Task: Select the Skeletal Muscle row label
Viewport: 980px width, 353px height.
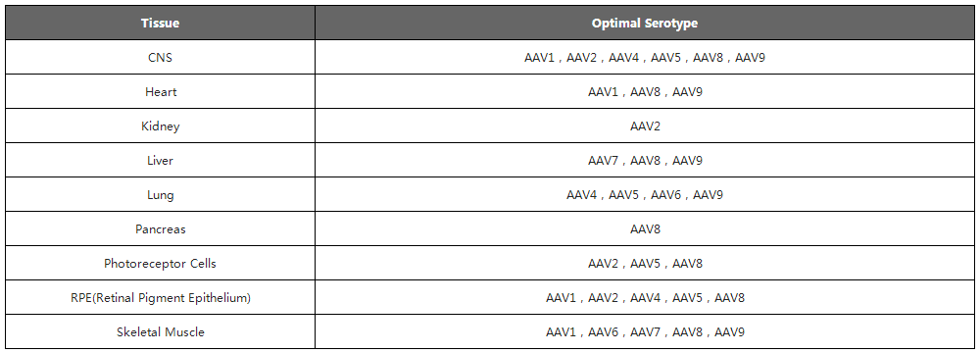Action: pos(160,332)
